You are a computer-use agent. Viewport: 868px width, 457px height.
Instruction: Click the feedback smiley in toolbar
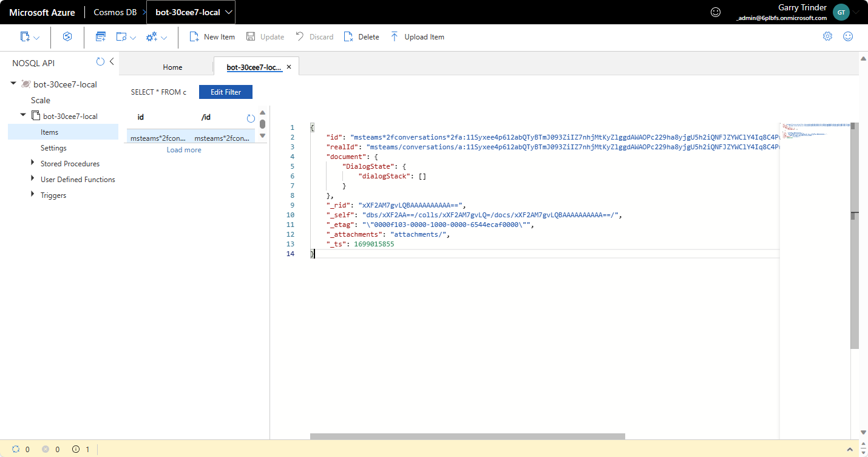848,36
